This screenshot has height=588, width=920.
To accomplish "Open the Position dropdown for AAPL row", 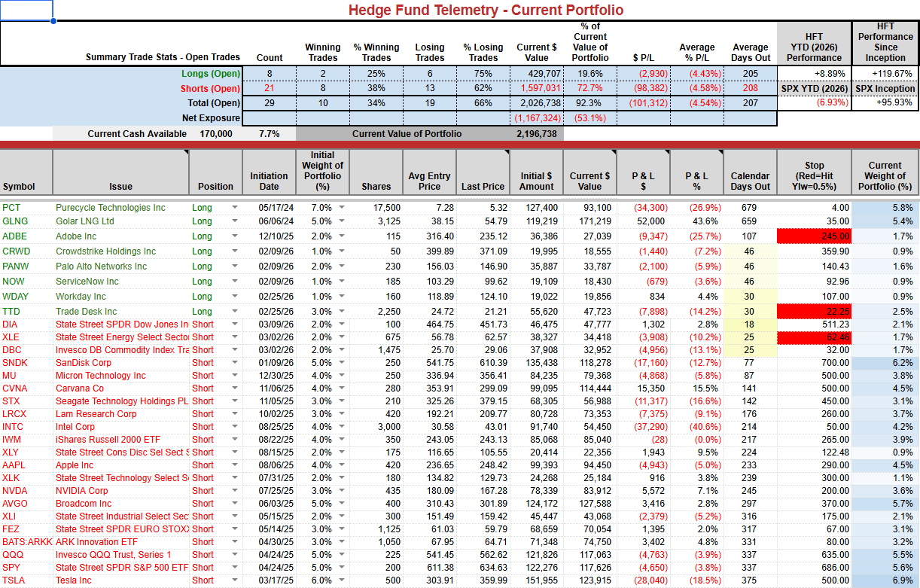I will click(x=234, y=465).
